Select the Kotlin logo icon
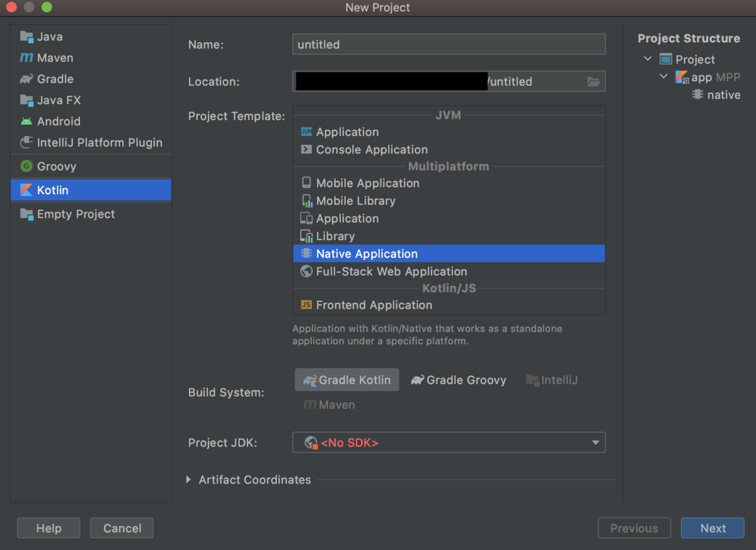Screen dimensions: 756x550 pos(26,190)
